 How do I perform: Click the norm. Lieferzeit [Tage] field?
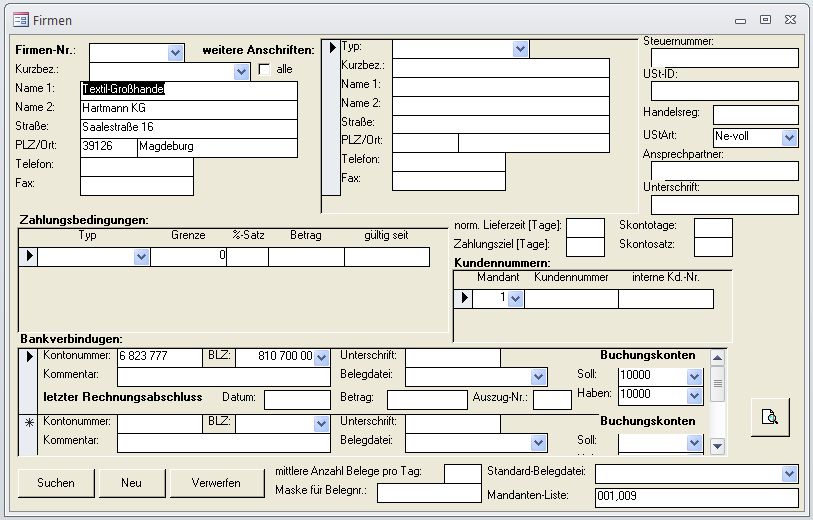tap(585, 228)
